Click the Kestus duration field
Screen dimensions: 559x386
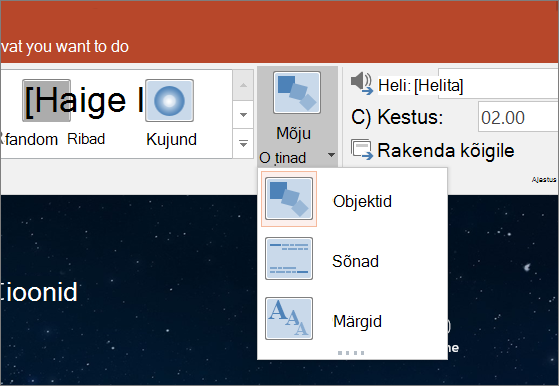pos(518,117)
